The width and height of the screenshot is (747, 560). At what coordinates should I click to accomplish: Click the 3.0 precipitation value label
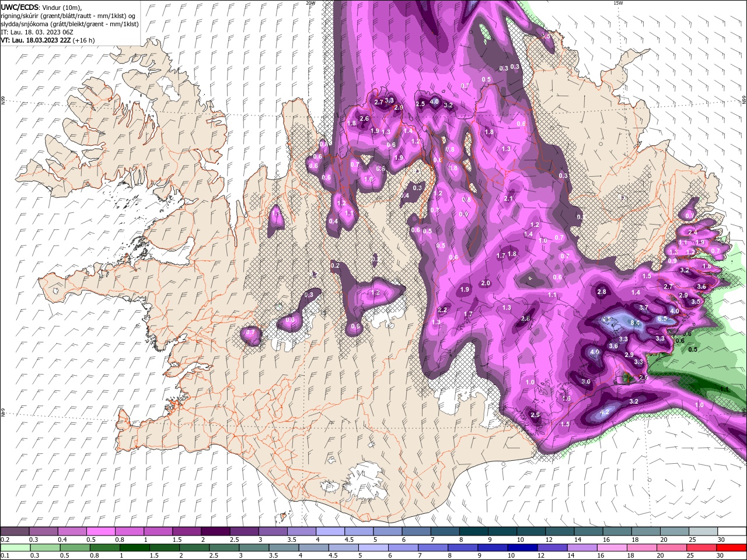[x=586, y=381]
